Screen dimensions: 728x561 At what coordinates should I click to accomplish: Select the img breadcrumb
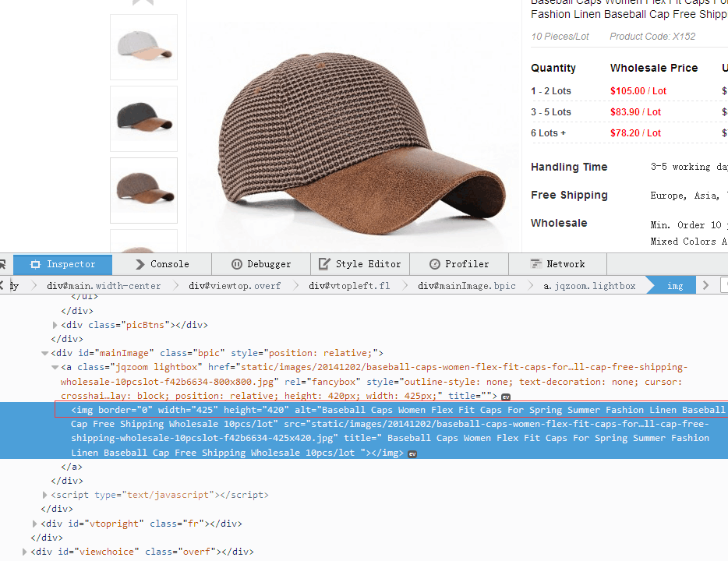pos(674,286)
